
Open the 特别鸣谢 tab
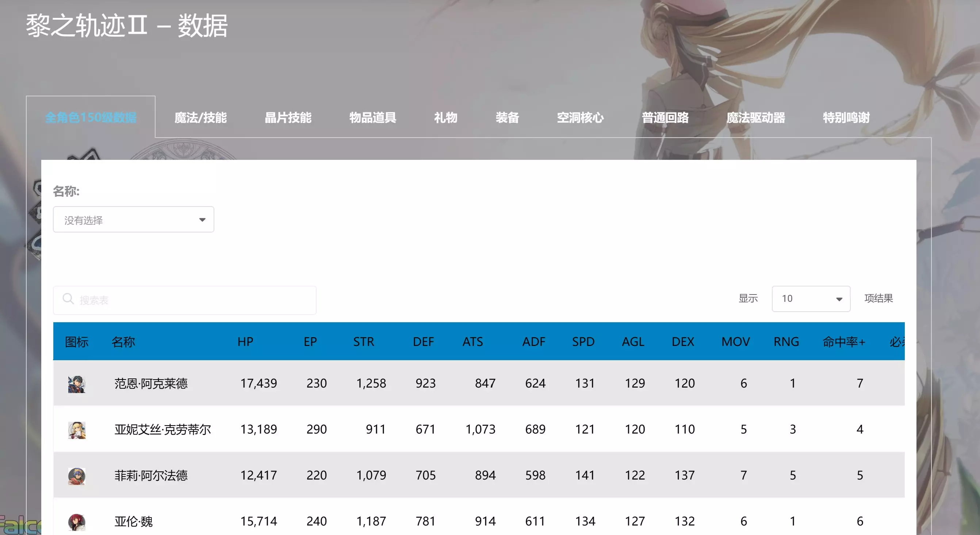click(x=846, y=118)
